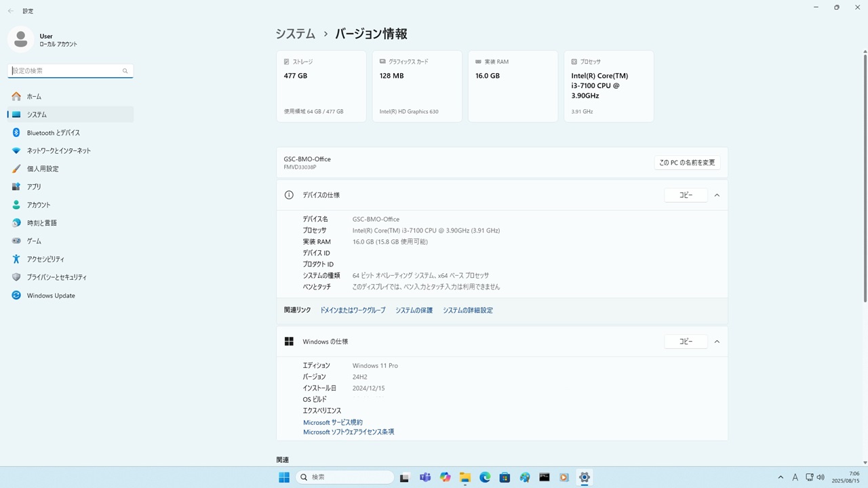Open システムの保護 link

click(x=414, y=310)
